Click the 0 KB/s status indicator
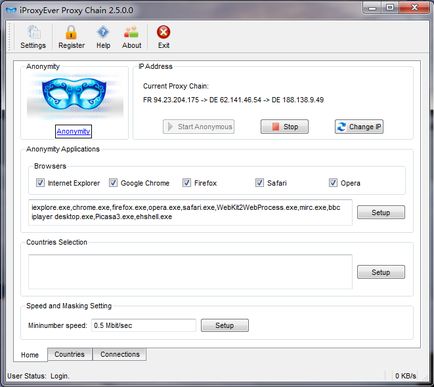Image resolution: width=434 pixels, height=387 pixels. (406, 376)
